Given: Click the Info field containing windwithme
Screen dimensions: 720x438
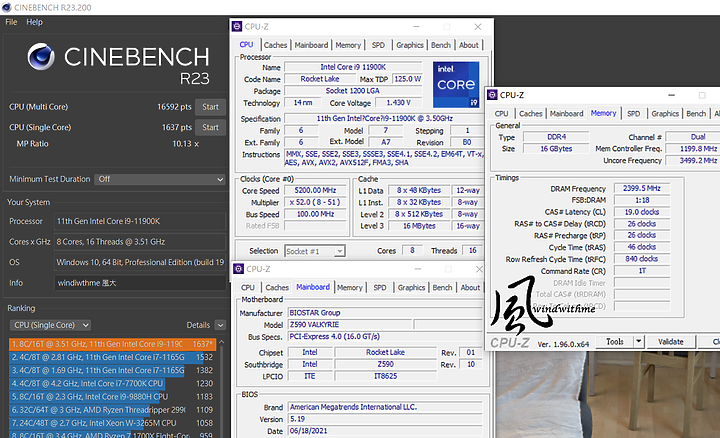Looking at the screenshot, I should coord(140,283).
